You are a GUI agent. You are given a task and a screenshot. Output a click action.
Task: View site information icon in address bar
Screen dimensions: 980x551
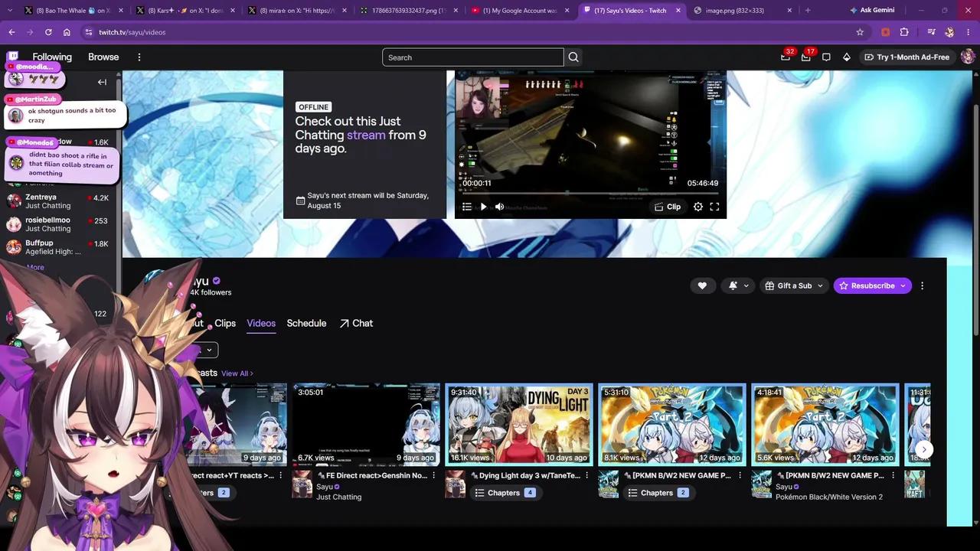[x=89, y=32]
